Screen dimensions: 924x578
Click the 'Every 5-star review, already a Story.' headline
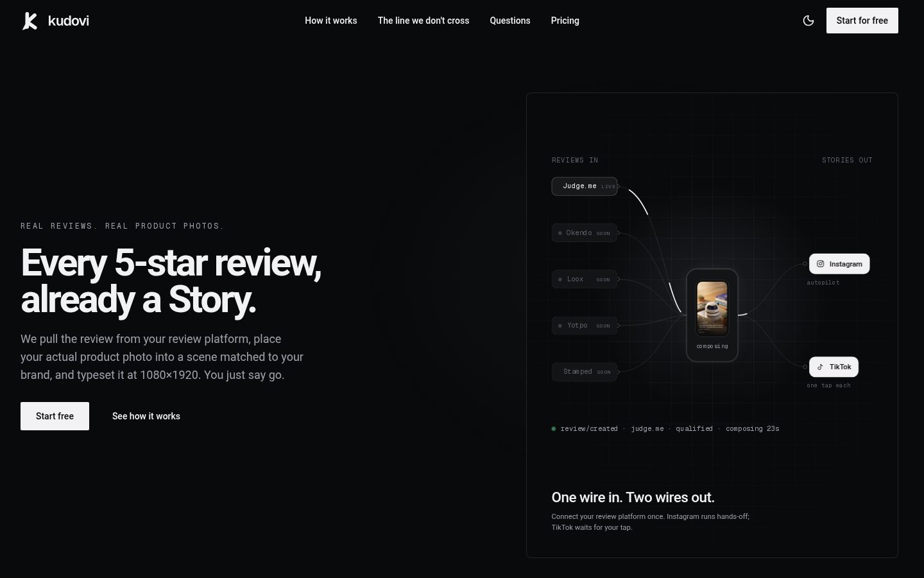click(171, 281)
